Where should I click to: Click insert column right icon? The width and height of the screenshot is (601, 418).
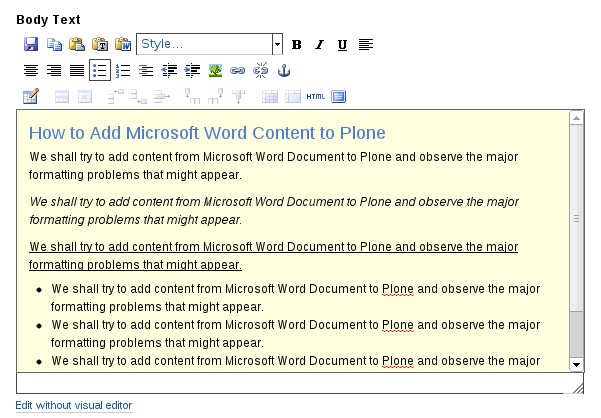point(215,97)
